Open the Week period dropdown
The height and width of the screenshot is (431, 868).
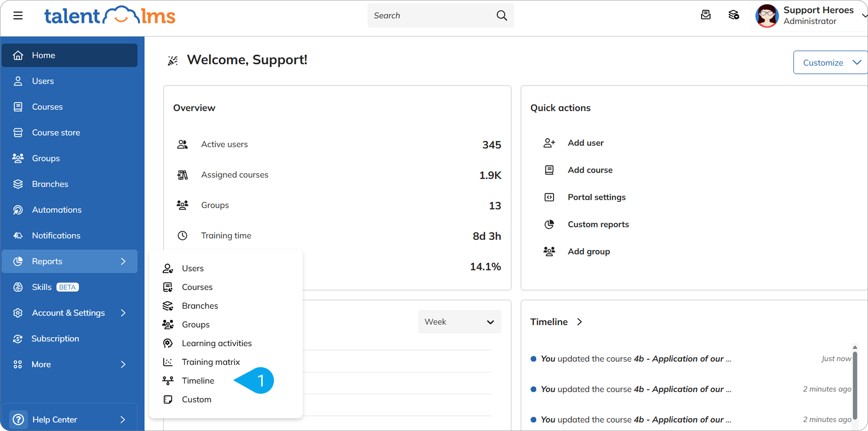pos(460,322)
